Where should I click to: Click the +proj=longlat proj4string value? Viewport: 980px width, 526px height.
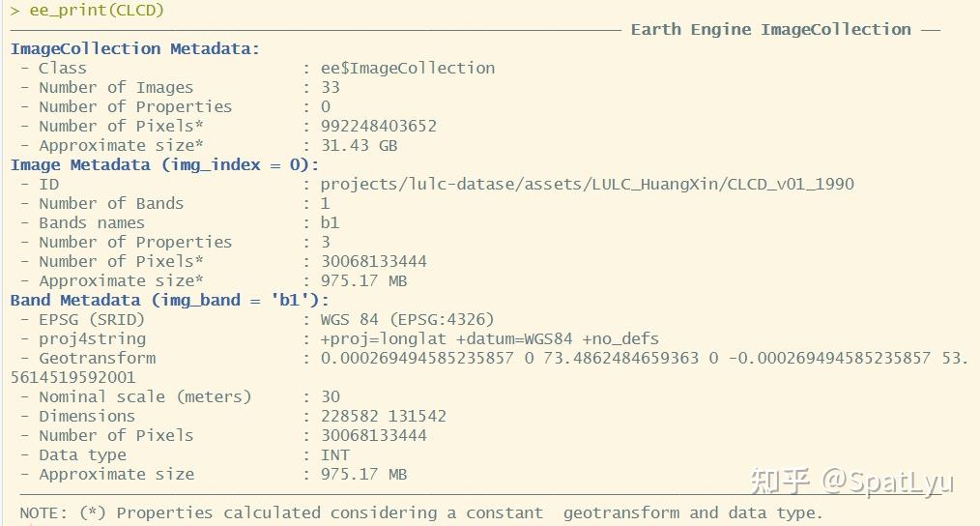click(489, 338)
